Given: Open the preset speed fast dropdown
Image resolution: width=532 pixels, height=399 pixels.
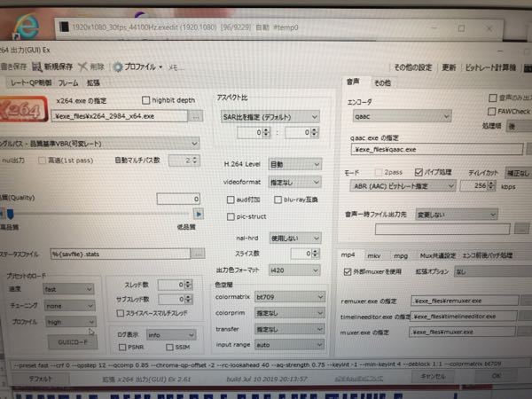Looking at the screenshot, I should [x=69, y=289].
